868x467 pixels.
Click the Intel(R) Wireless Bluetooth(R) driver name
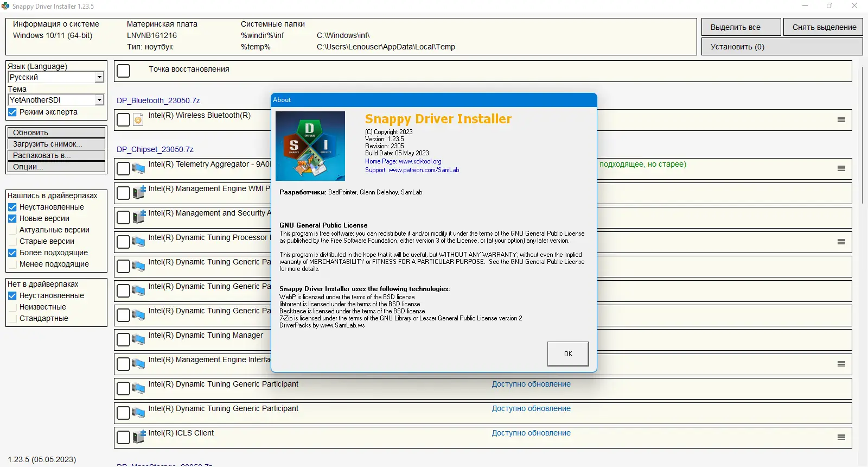[200, 115]
